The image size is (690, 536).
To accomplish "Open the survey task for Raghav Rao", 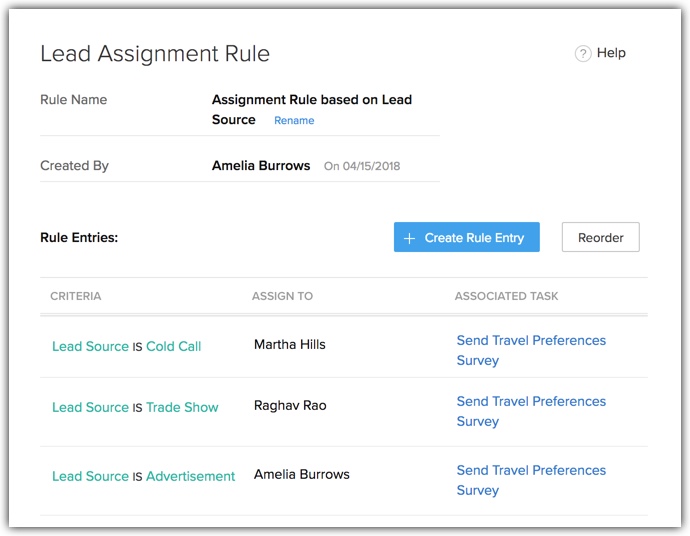I will point(531,411).
